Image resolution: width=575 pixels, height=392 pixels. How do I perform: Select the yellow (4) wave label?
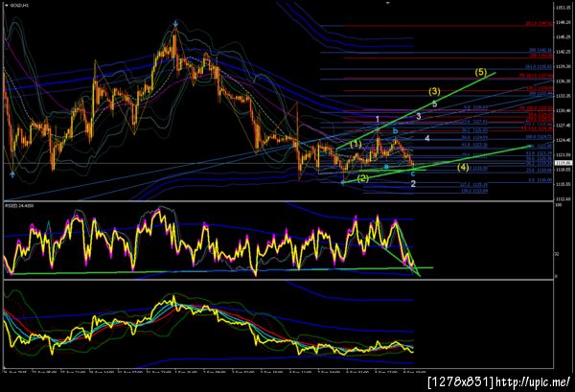click(x=463, y=167)
